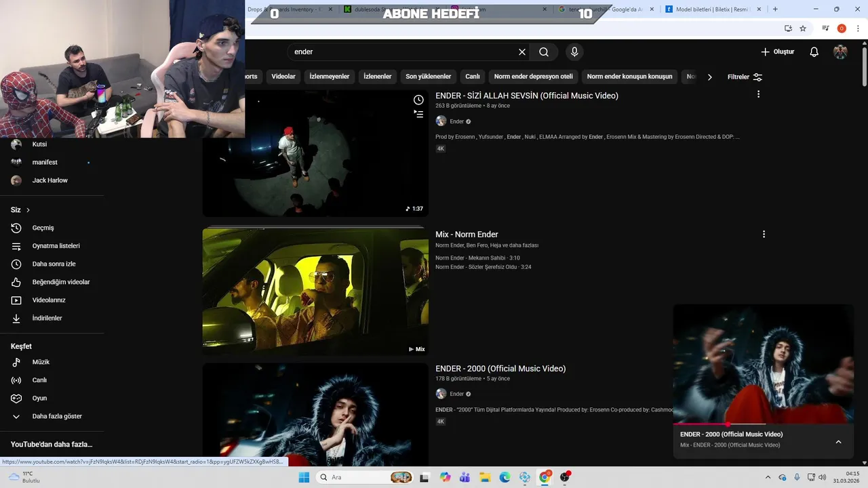The image size is (868, 488).
Task: Expand the miniplayer with the up chevron
Action: (838, 442)
